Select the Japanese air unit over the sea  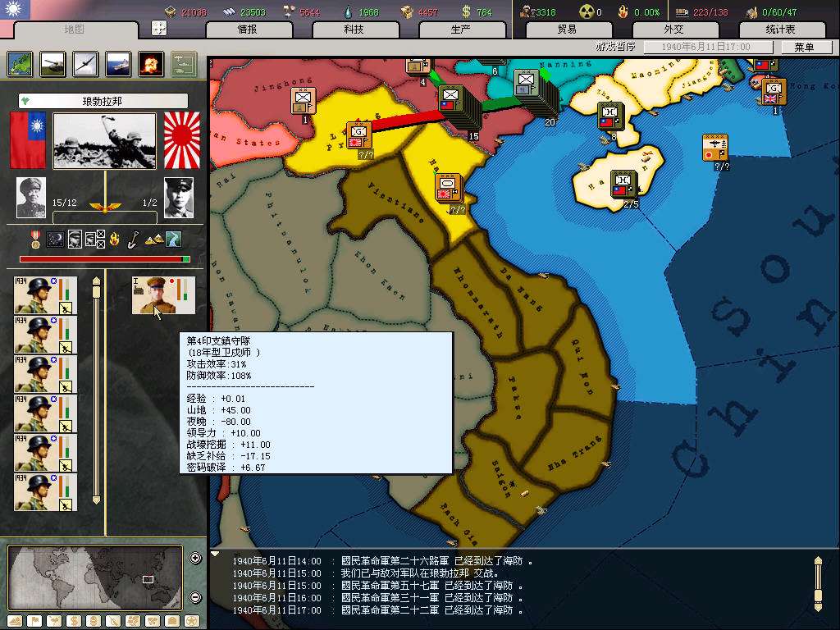click(x=715, y=148)
